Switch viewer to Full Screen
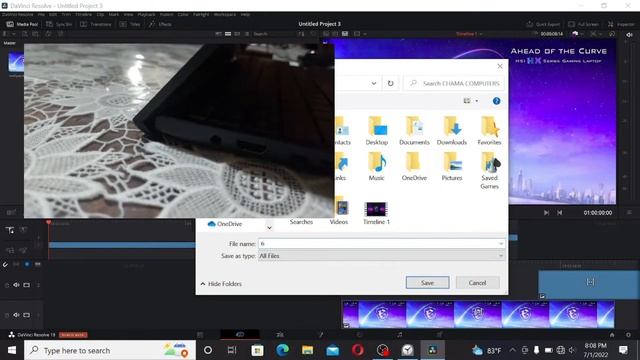This screenshot has width=640, height=360. click(x=583, y=24)
